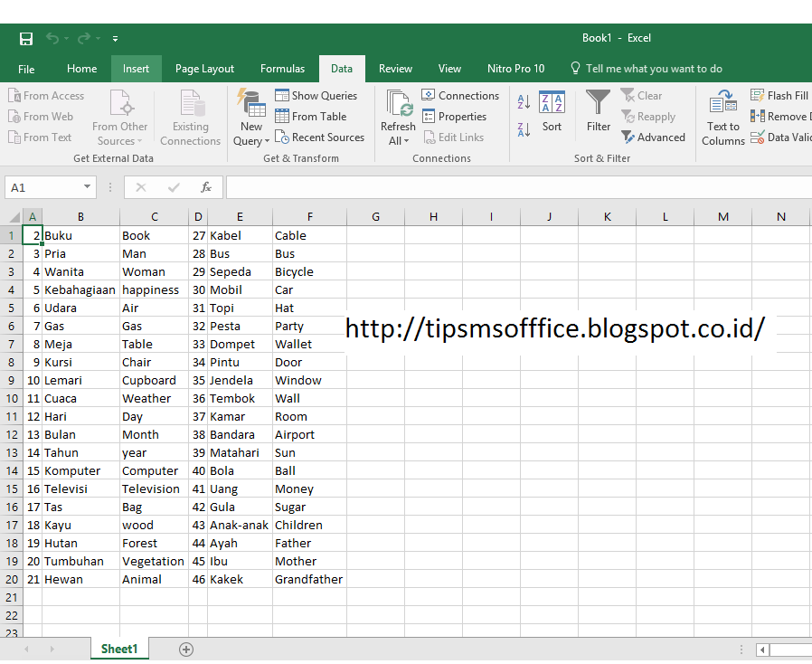Open Advanced filter options
Screen dimensions: 812x664
654,137
